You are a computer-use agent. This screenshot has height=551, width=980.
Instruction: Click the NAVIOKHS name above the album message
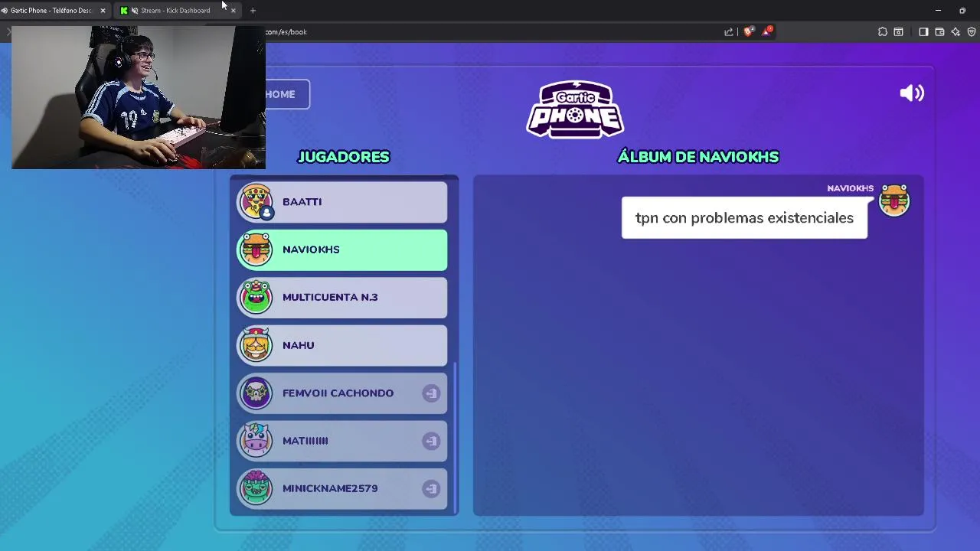point(850,188)
